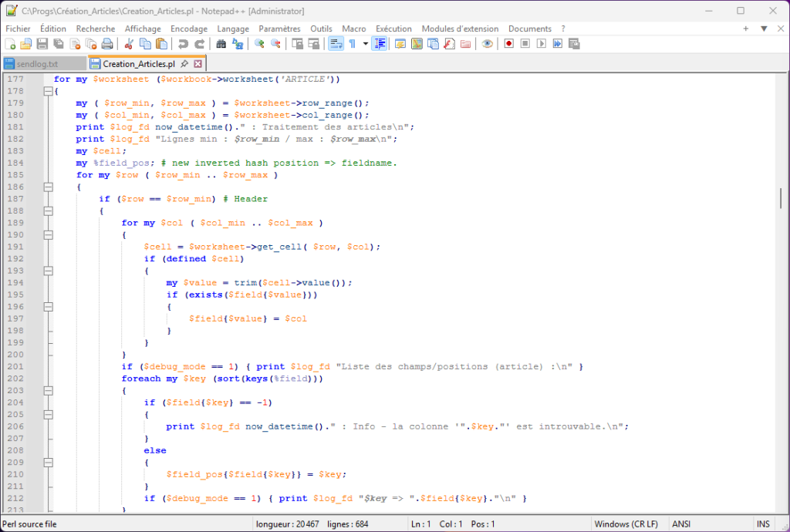
Task: Stop macro recording with the square icon
Action: tap(525, 44)
